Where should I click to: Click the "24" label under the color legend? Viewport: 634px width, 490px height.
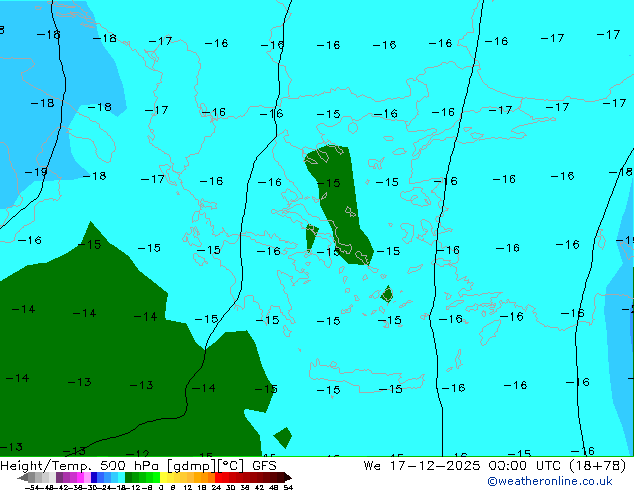(x=216, y=487)
